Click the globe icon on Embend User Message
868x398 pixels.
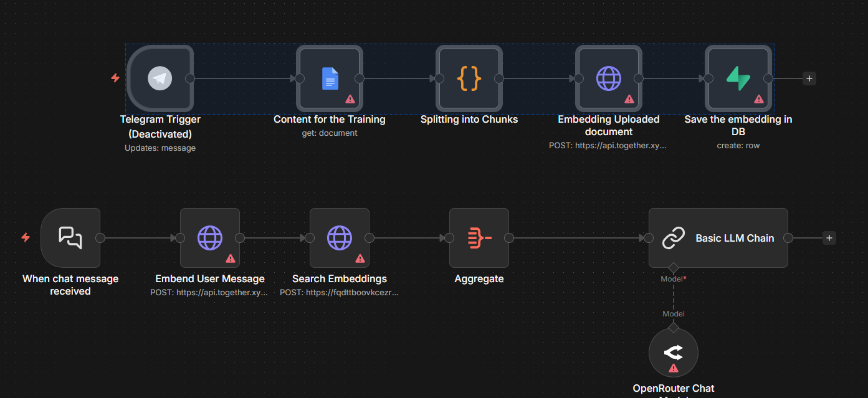pos(210,237)
